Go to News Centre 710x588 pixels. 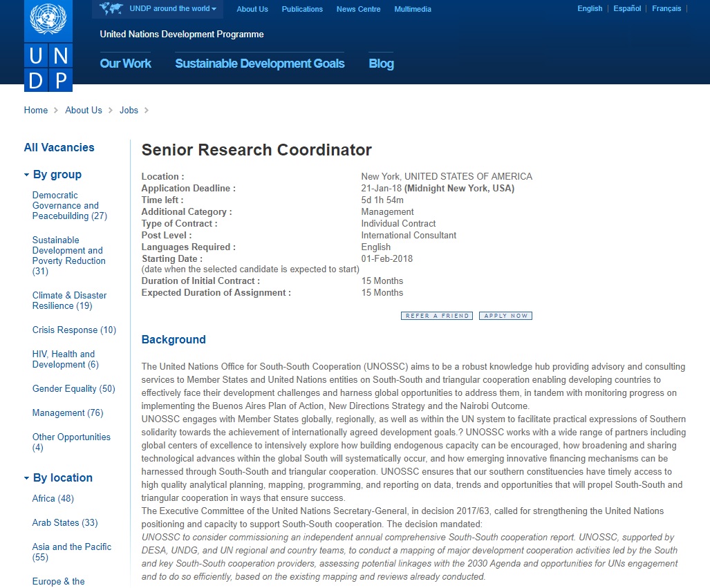point(358,9)
